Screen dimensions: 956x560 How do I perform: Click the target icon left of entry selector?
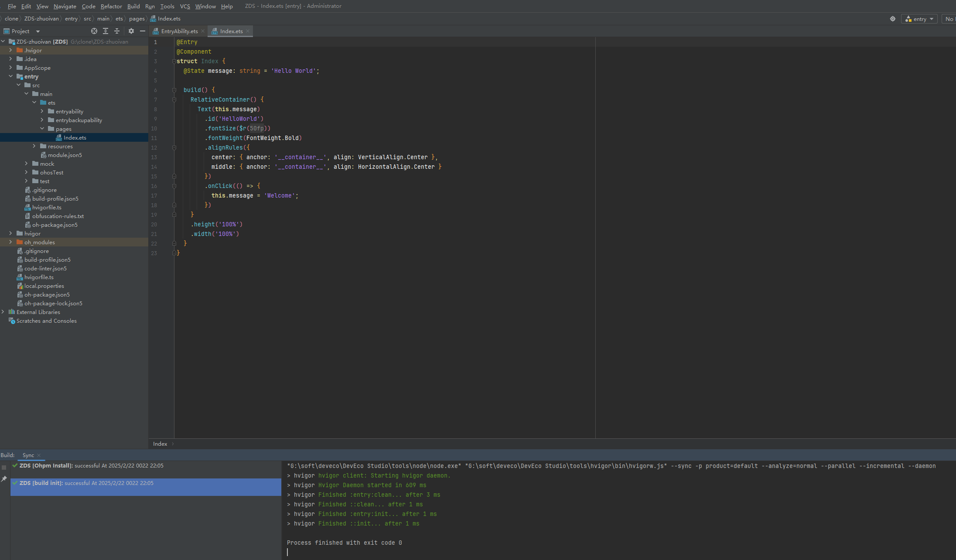(x=893, y=19)
